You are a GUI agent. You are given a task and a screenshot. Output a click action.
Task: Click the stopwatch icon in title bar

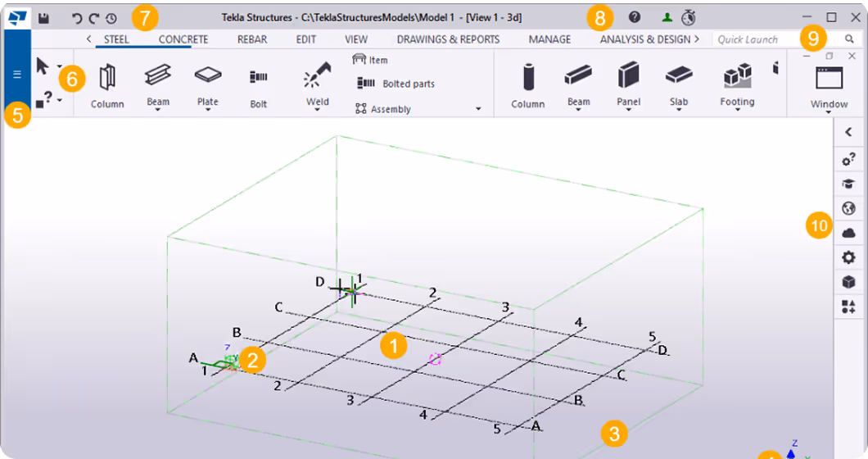pyautogui.click(x=688, y=18)
